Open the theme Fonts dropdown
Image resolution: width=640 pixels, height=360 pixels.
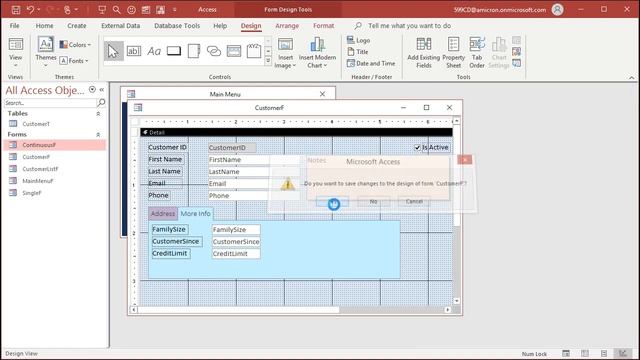pyautogui.click(x=74, y=61)
